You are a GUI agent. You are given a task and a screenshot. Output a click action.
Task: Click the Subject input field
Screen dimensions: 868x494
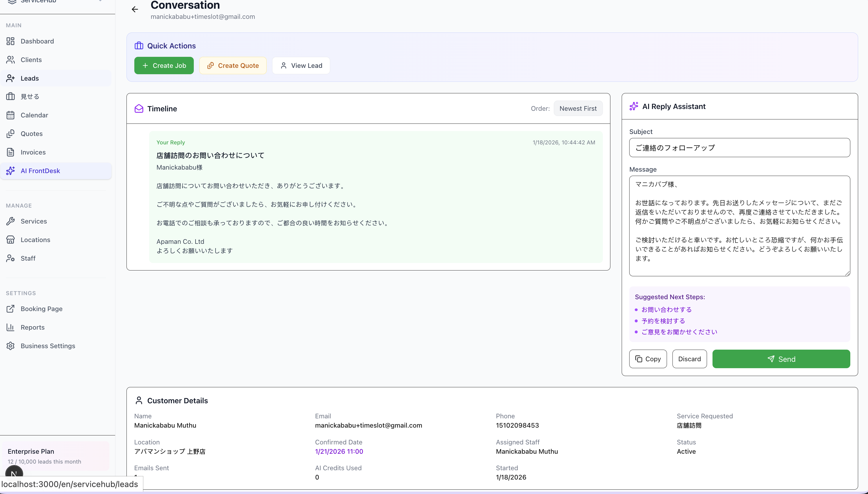[x=739, y=148]
